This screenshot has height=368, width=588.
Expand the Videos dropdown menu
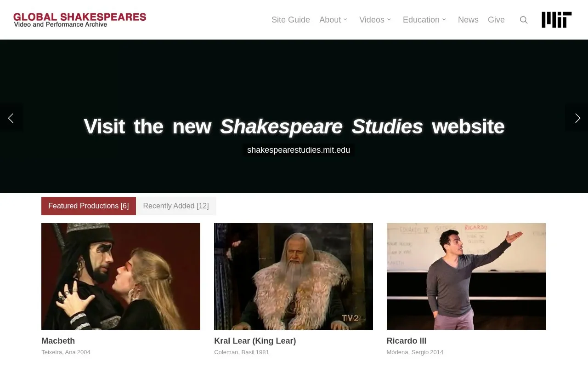coord(375,20)
